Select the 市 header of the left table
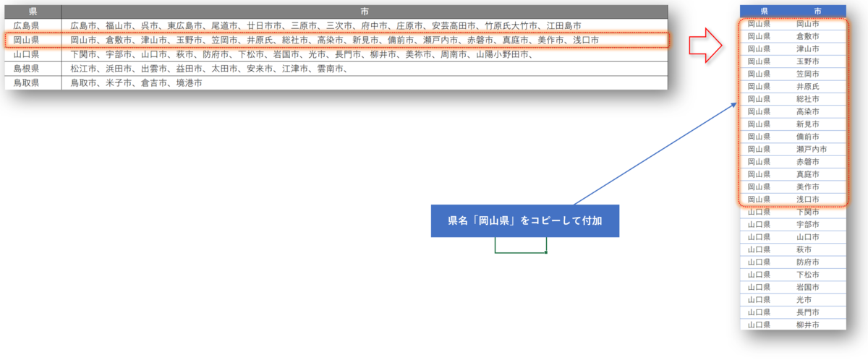Screen dimensions: 868x360 point(364,12)
